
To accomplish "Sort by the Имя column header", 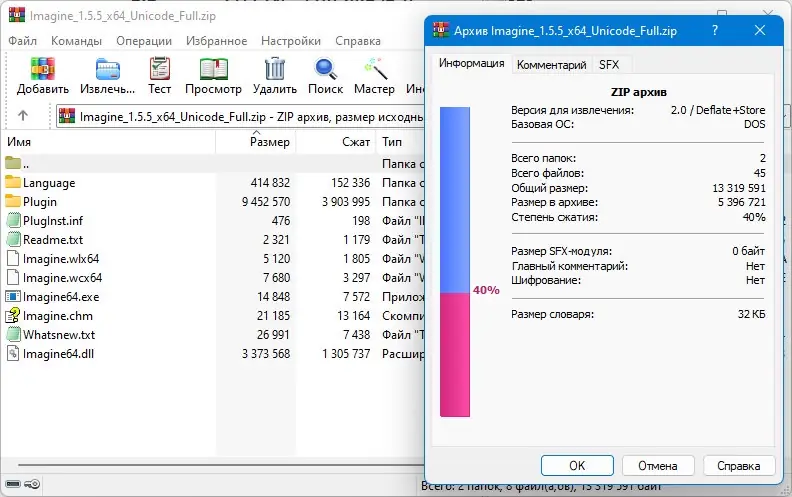I will point(108,142).
